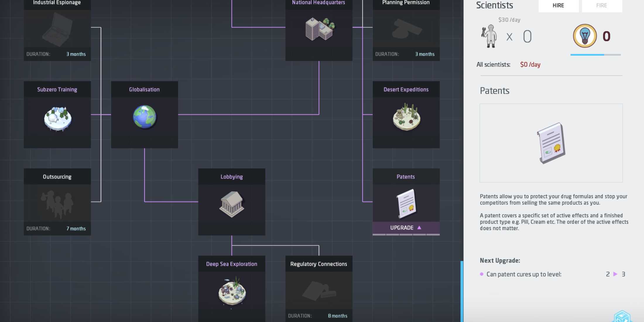Click the Patents scroll icon in tree
The image size is (644, 322).
pos(406,204)
